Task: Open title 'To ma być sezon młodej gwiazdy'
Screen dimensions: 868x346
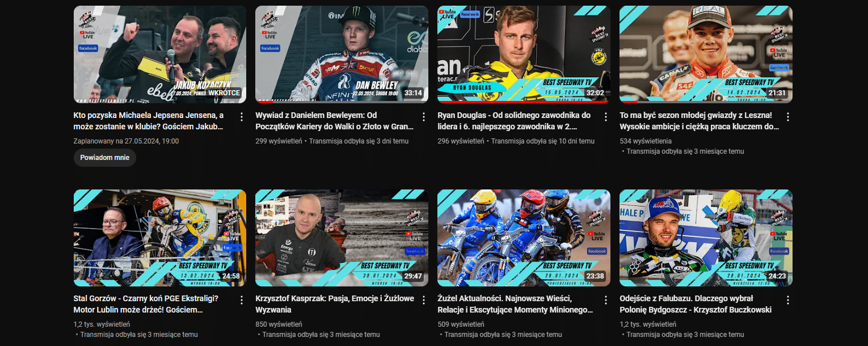Action: click(x=700, y=121)
